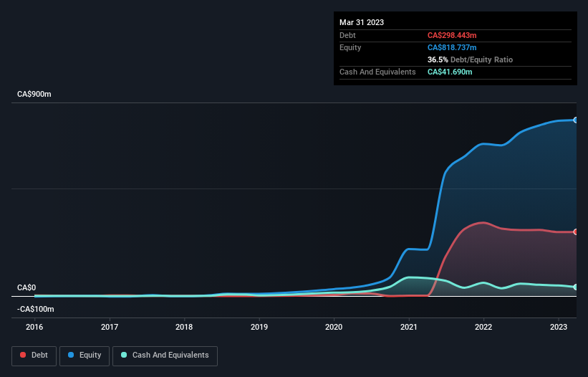The width and height of the screenshot is (588, 377).
Task: Click the Mar 31 2023 tooltip date
Action: coord(362,22)
